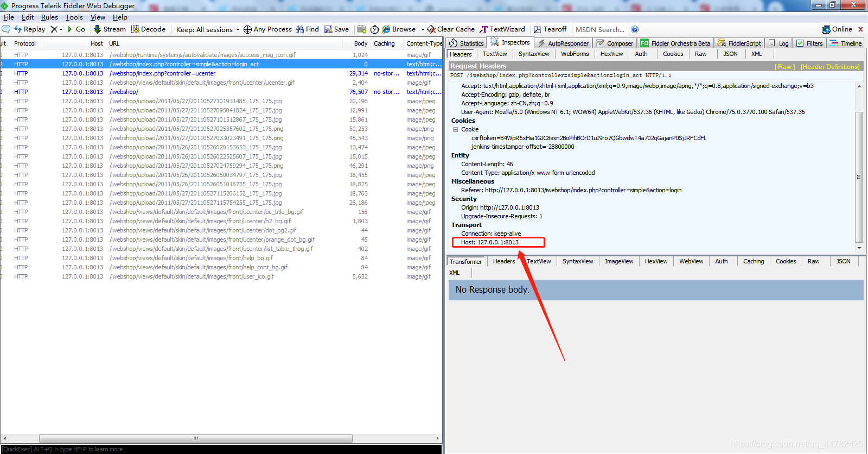Select request WebForms inspector tab

click(x=575, y=54)
